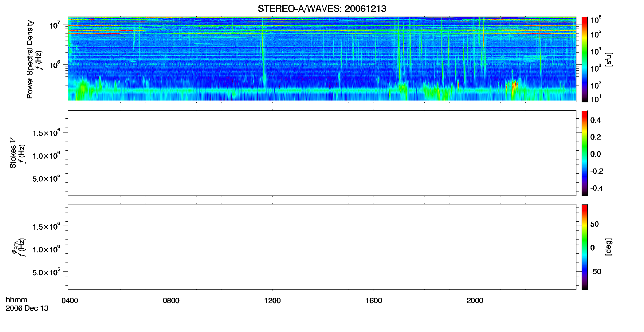Click the Stokes V color bar

coord(585,153)
